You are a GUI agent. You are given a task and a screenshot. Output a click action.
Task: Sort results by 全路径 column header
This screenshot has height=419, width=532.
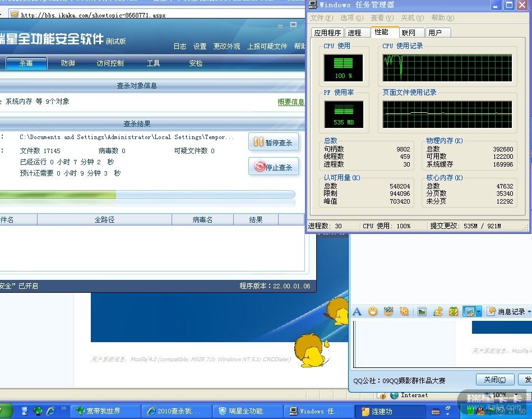[x=104, y=220]
